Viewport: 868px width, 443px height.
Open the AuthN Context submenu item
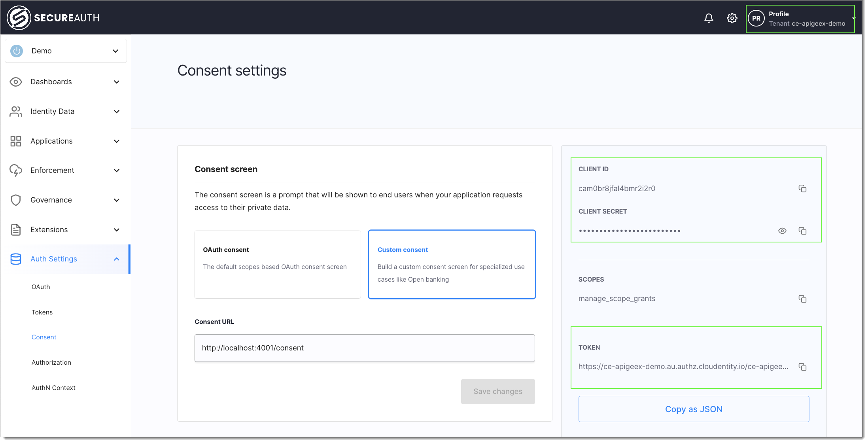[53, 388]
